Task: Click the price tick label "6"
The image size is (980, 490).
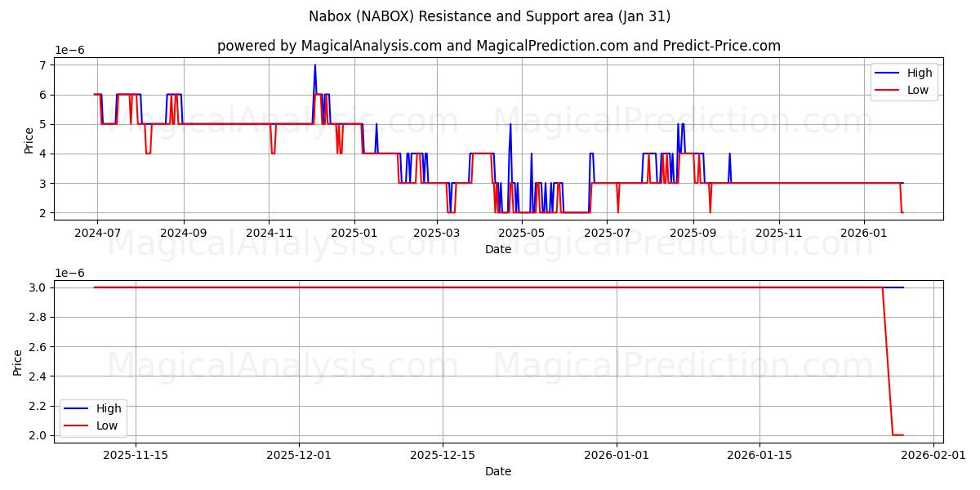Action: pos(44,95)
